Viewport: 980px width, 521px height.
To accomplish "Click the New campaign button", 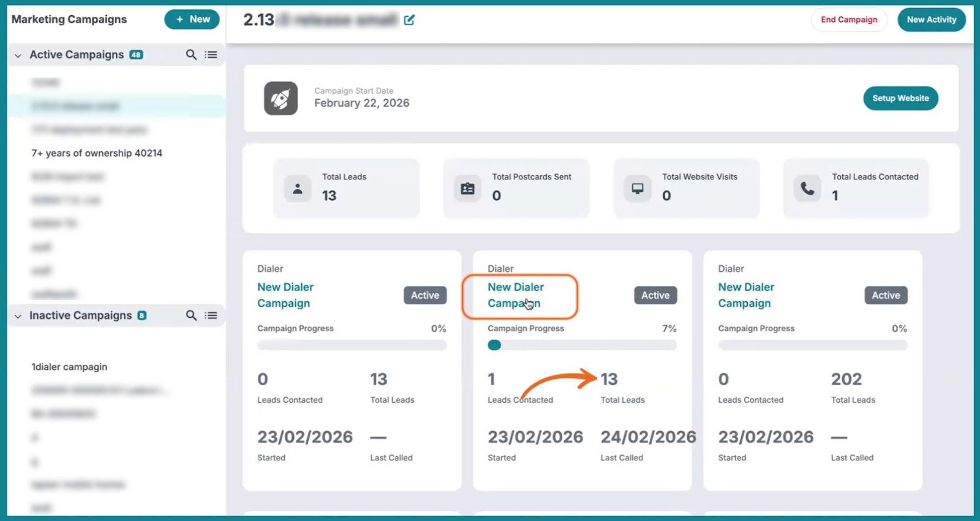I will pos(192,20).
